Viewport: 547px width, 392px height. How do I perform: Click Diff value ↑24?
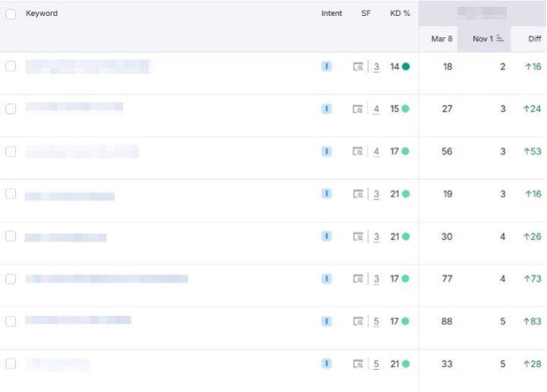click(533, 109)
